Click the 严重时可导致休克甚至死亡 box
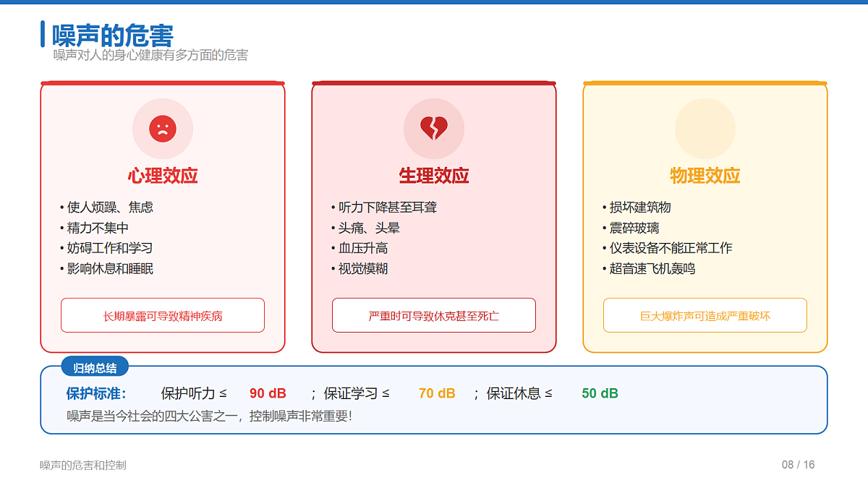 pyautogui.click(x=434, y=315)
